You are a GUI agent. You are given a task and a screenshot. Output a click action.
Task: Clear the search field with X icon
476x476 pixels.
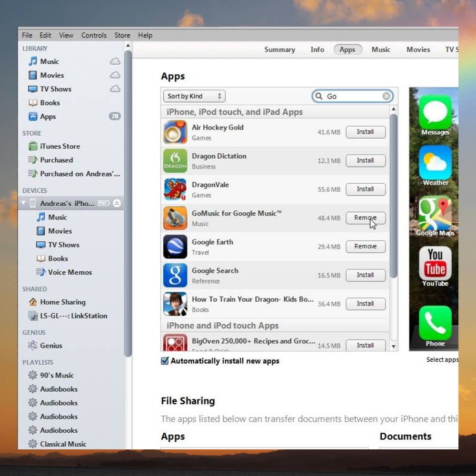point(387,96)
